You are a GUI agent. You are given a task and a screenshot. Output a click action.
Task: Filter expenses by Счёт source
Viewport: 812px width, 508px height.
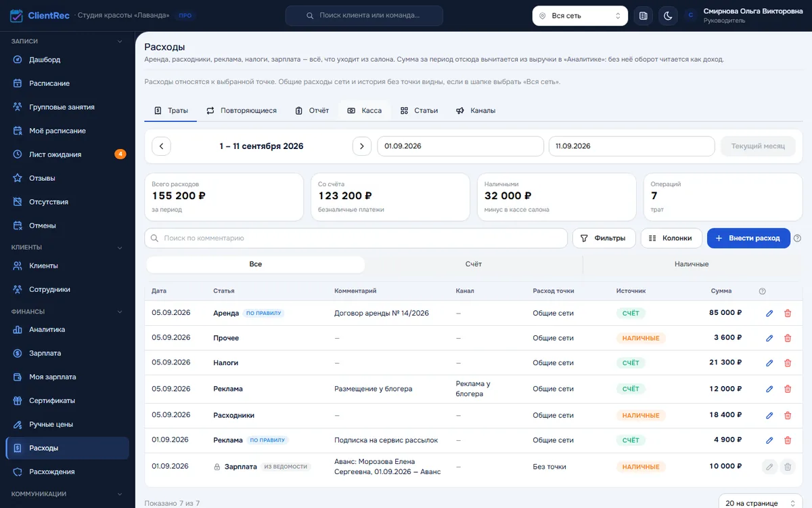click(474, 264)
